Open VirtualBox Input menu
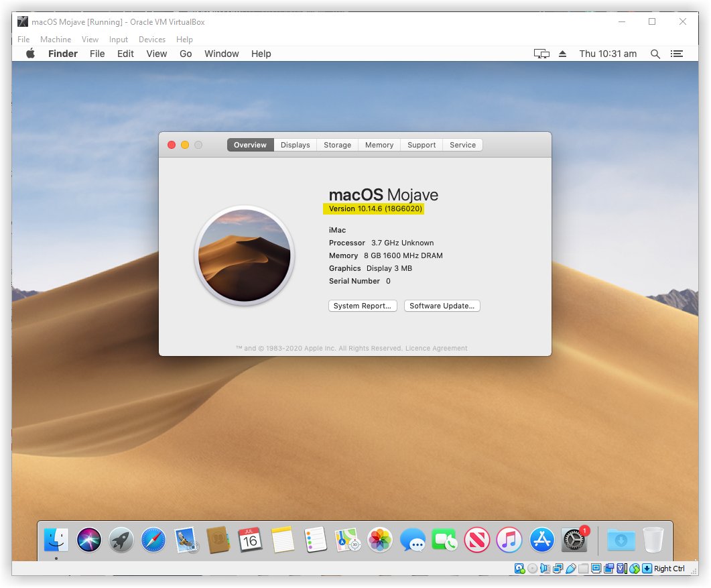 pos(119,40)
